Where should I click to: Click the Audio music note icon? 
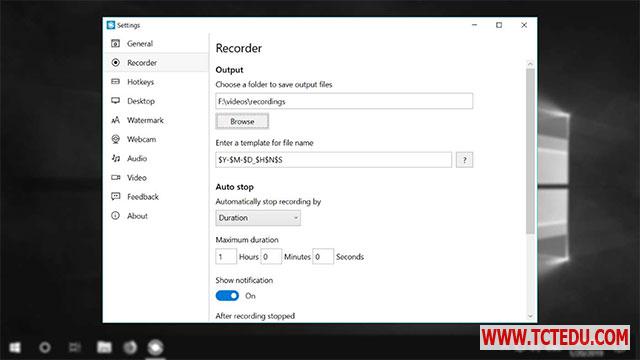point(116,158)
